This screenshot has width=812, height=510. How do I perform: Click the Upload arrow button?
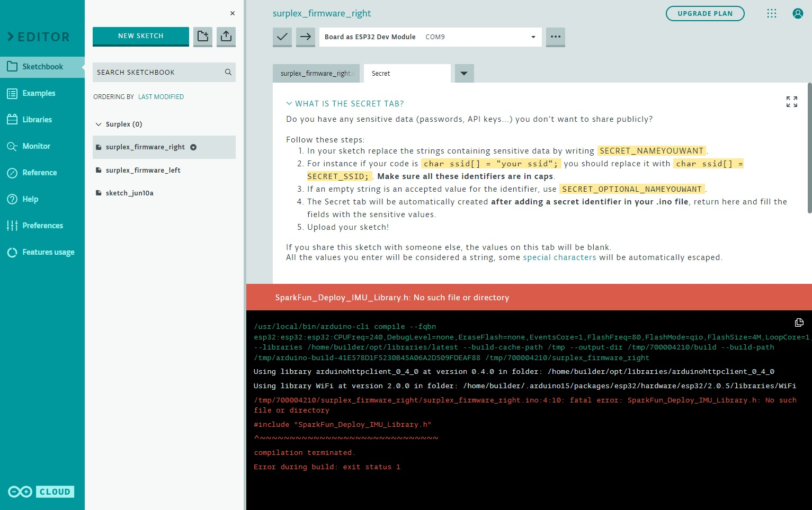[306, 37]
